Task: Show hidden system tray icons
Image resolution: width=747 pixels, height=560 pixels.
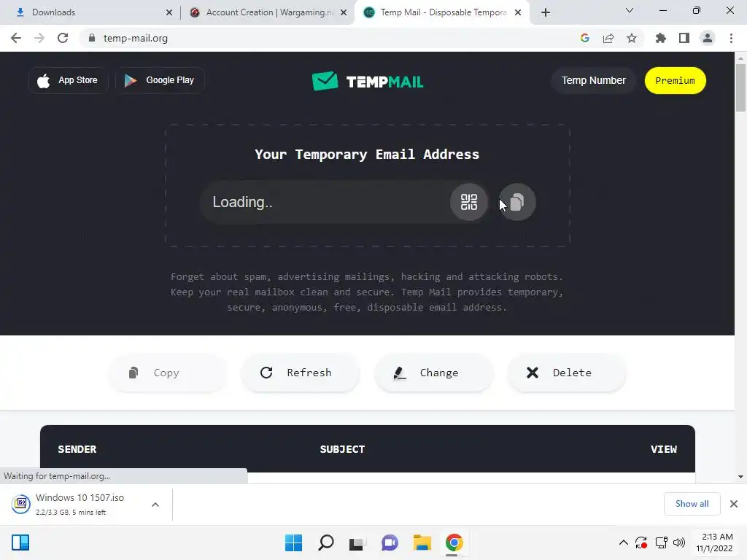Action: pyautogui.click(x=623, y=542)
